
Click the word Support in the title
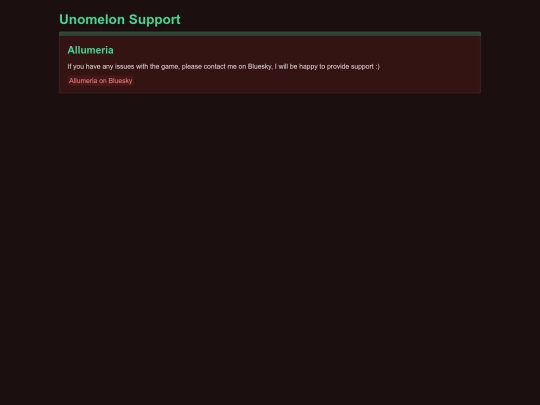point(155,20)
